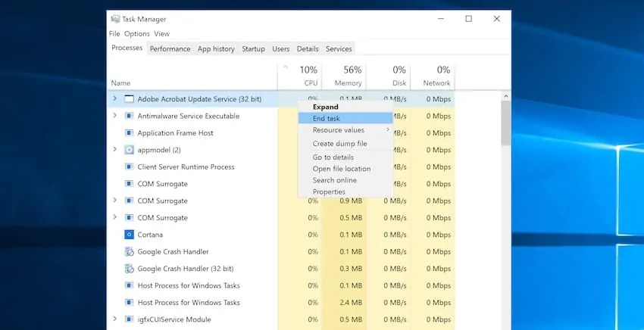
Task: Click the Client Server Runtime Process icon
Action: [x=129, y=167]
